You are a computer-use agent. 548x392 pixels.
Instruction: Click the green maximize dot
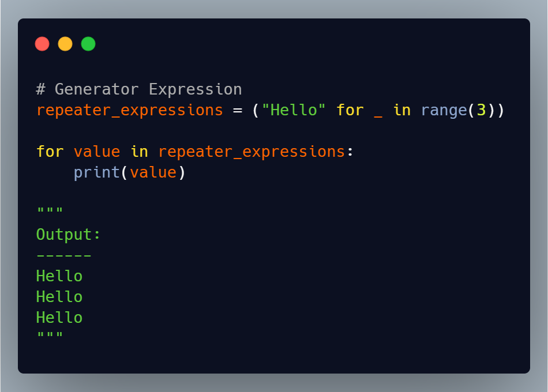coord(88,44)
